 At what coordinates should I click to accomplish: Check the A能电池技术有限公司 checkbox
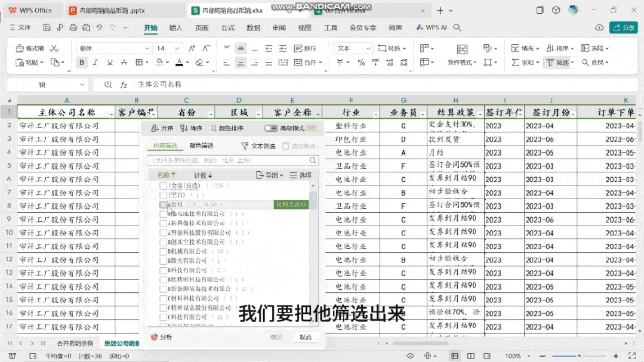164,214
